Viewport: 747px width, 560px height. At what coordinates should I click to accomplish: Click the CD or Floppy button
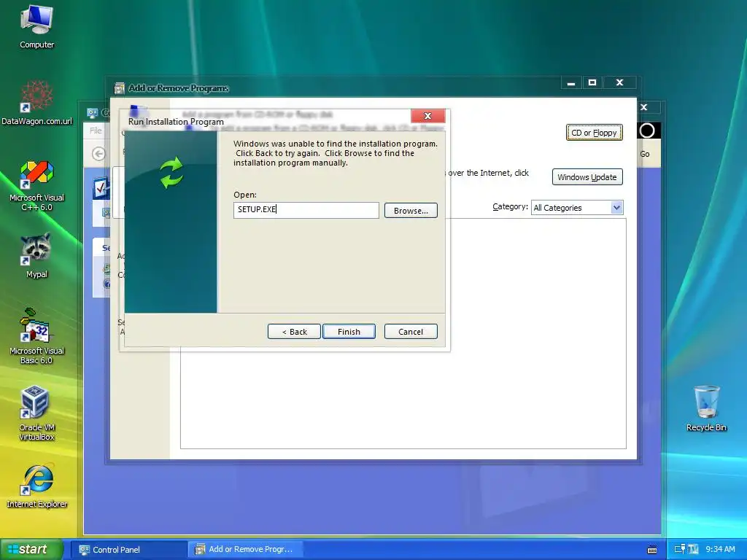594,133
